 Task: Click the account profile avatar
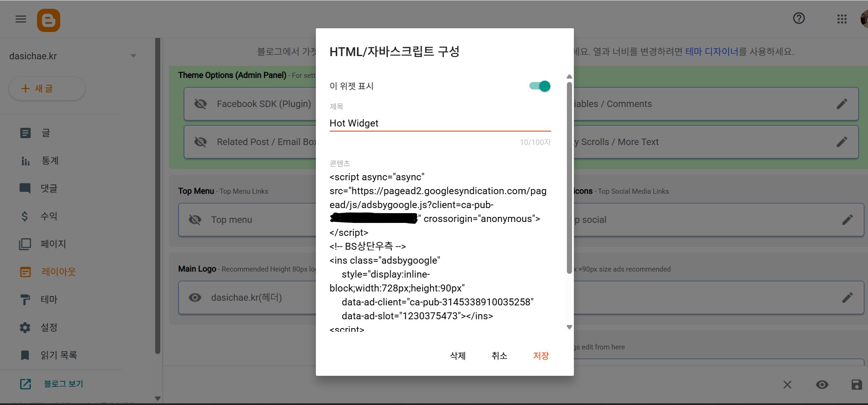(864, 19)
